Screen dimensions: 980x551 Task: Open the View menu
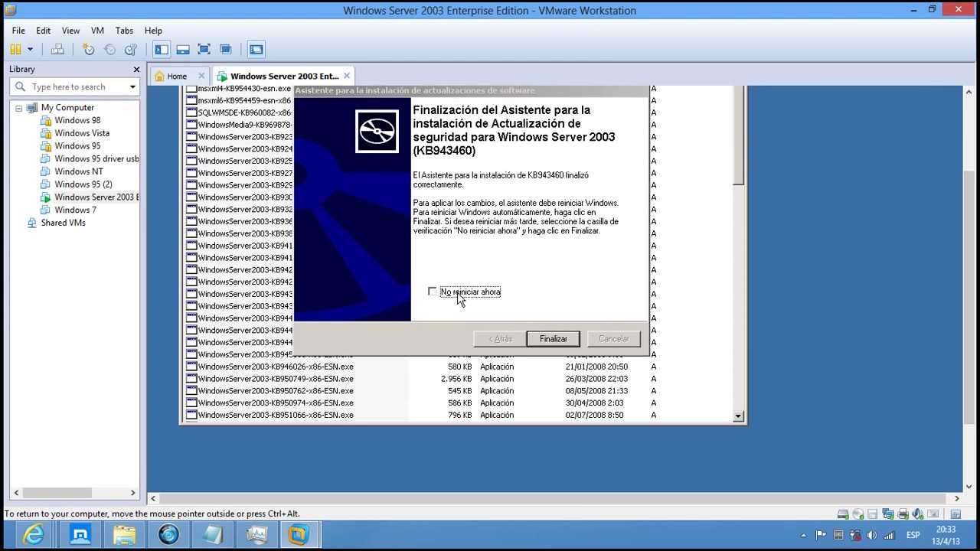70,31
